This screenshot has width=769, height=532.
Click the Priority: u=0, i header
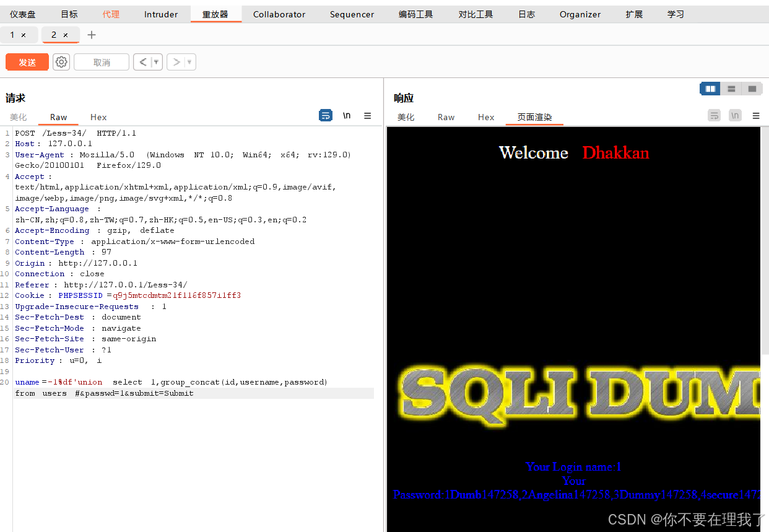pos(58,360)
